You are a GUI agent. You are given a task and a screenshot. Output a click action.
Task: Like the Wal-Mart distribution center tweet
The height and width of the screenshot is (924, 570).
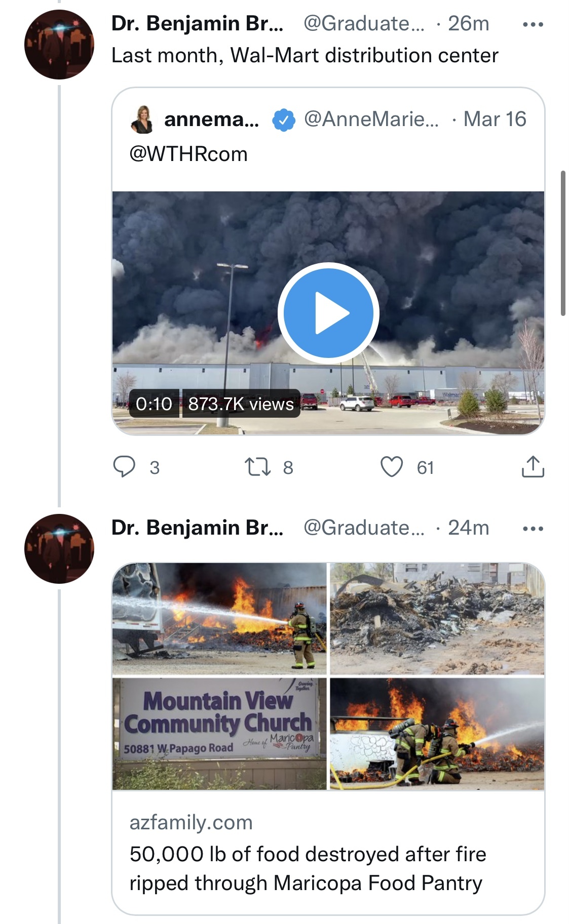click(392, 467)
